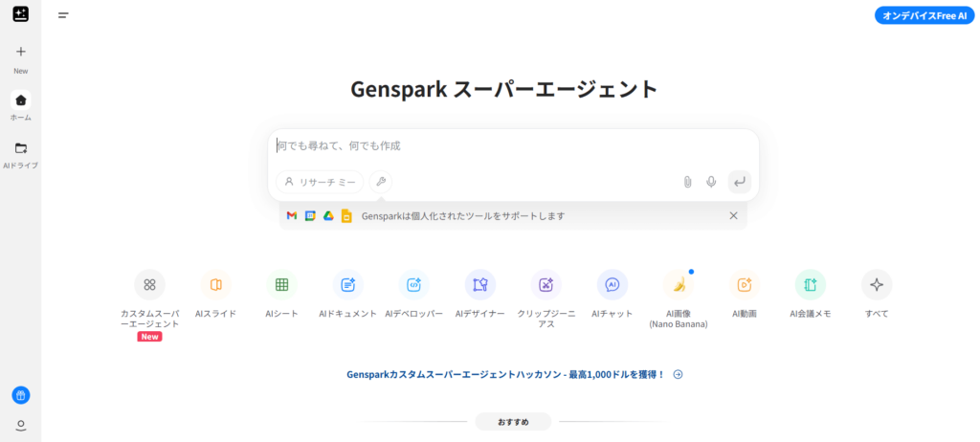Collapse the sidebar with the menu toggle
The image size is (980, 442).
63,15
